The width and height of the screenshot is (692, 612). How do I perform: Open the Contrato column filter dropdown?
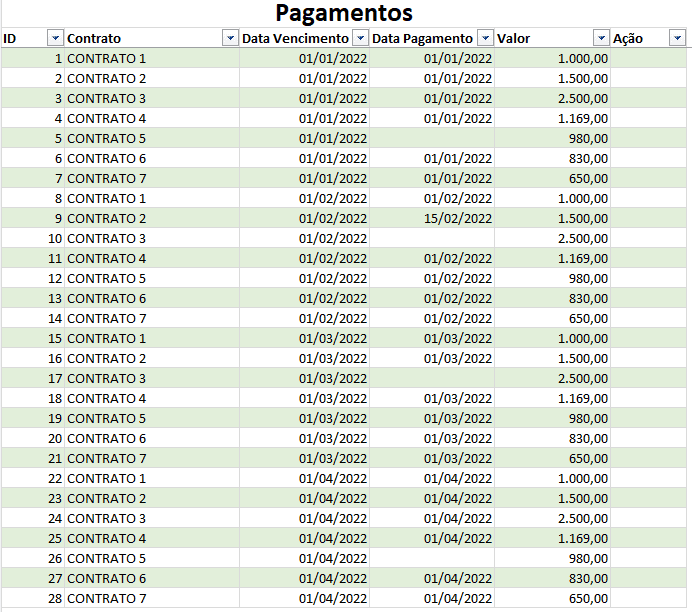pos(230,38)
